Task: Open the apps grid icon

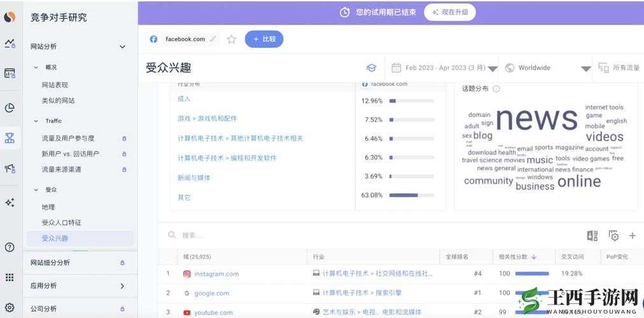Action: (x=10, y=277)
